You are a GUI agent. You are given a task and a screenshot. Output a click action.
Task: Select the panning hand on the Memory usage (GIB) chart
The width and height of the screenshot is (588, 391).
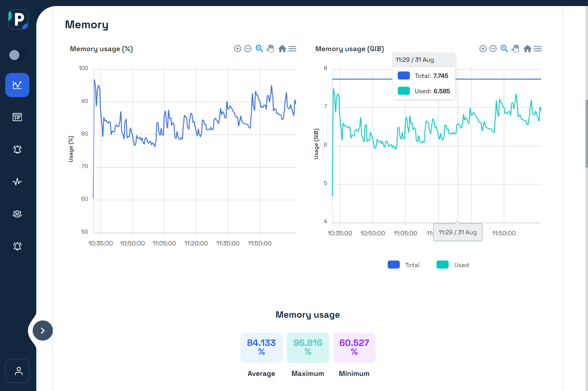pos(515,49)
